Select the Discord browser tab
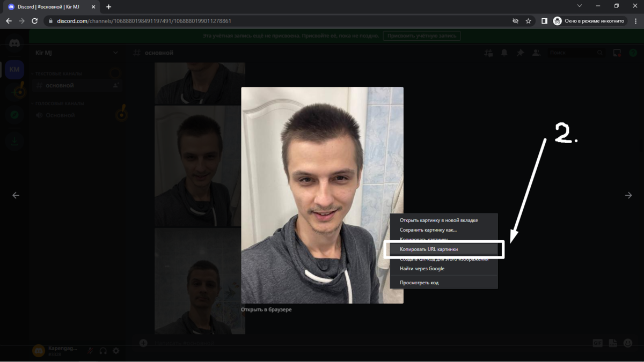Screen dimensions: 644x362 coord(52,7)
